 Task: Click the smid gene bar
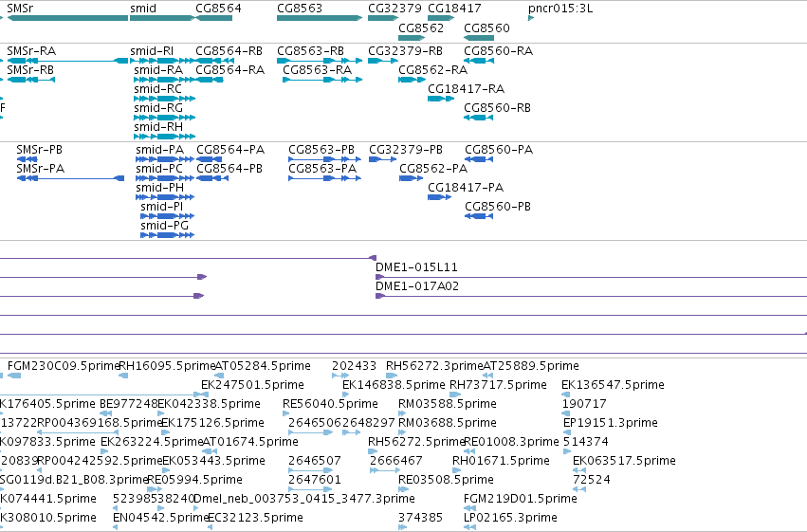162,18
